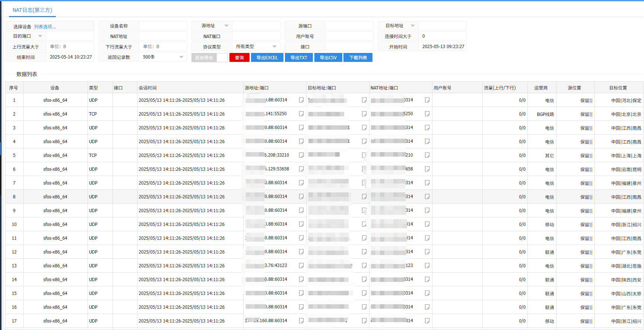
Task: Focus the 接口 filter input field
Action: 349,47
